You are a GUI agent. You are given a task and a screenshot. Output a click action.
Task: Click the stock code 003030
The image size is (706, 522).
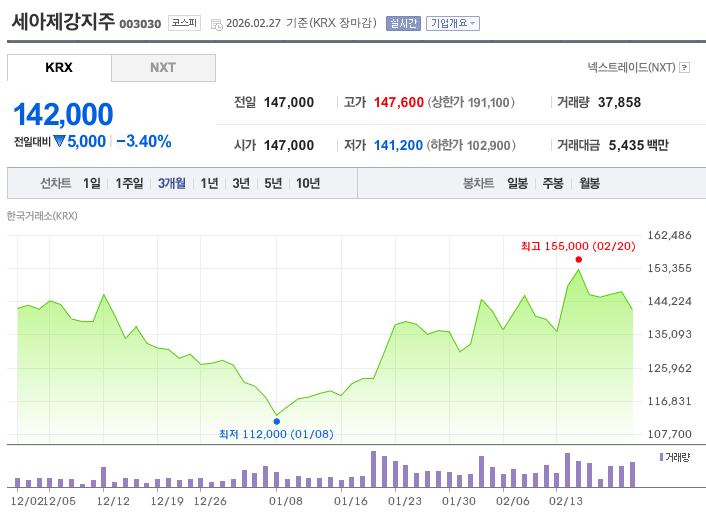click(140, 24)
